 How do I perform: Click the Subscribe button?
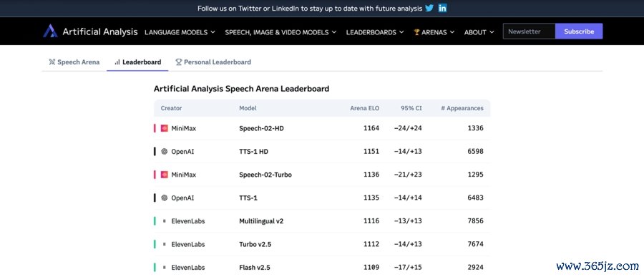pyautogui.click(x=579, y=31)
